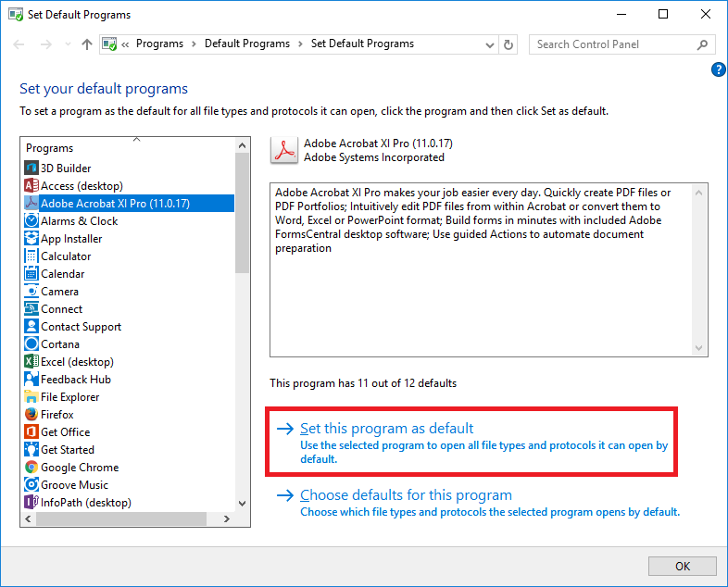The image size is (728, 587).
Task: Click Set this program as default
Action: (x=387, y=428)
